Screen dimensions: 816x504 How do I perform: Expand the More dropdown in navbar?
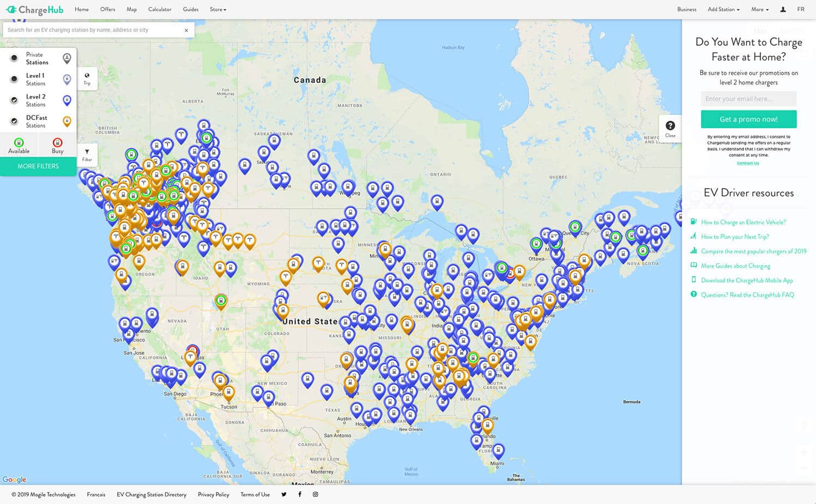(x=760, y=9)
